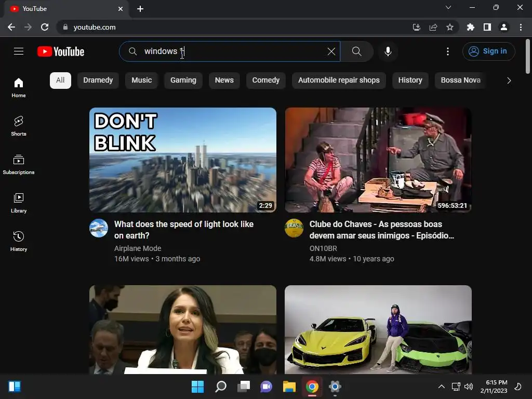This screenshot has height=399, width=532.
Task: Go forward in browser
Action: tap(28, 27)
